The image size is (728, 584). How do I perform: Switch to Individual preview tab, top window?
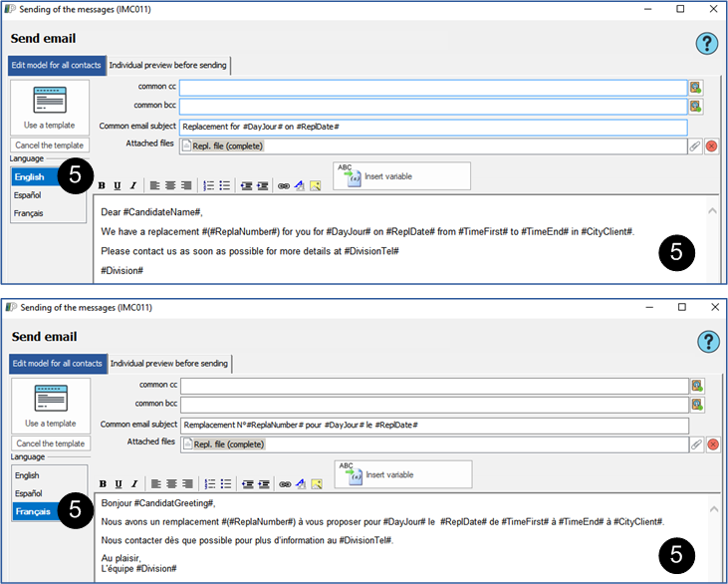pyautogui.click(x=168, y=65)
